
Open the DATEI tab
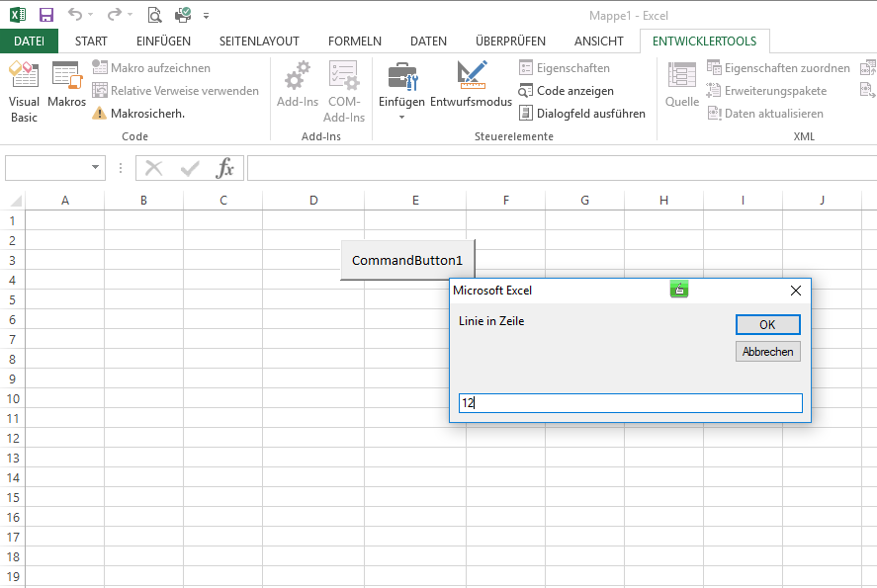(x=29, y=42)
